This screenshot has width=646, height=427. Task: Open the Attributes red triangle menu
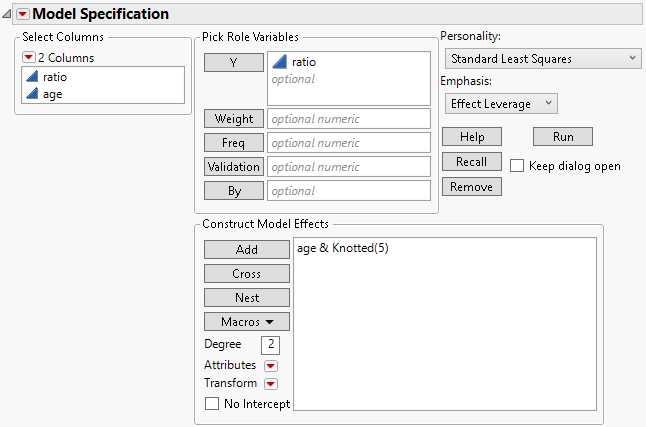click(270, 366)
